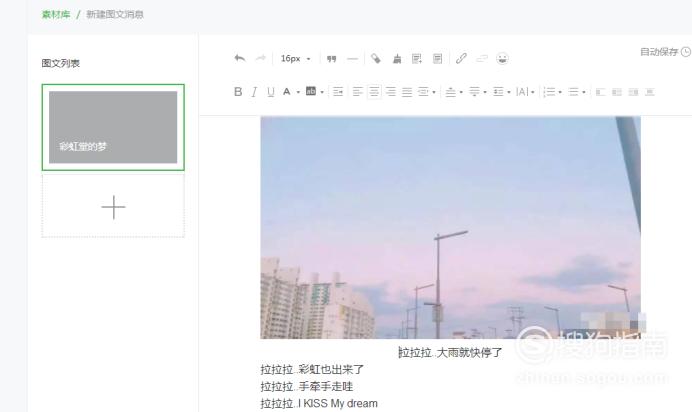Open the font color dropdown arrow
This screenshot has height=412, width=692.
pos(298,92)
